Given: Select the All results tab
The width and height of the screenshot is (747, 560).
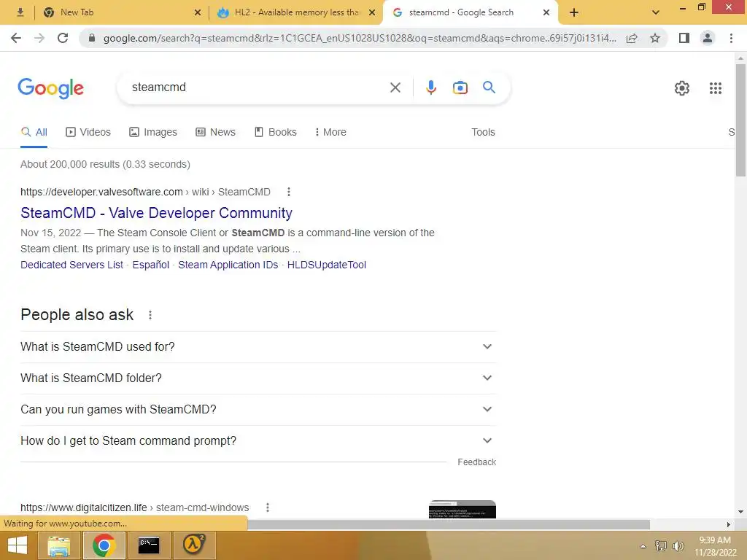Looking at the screenshot, I should (x=34, y=133).
